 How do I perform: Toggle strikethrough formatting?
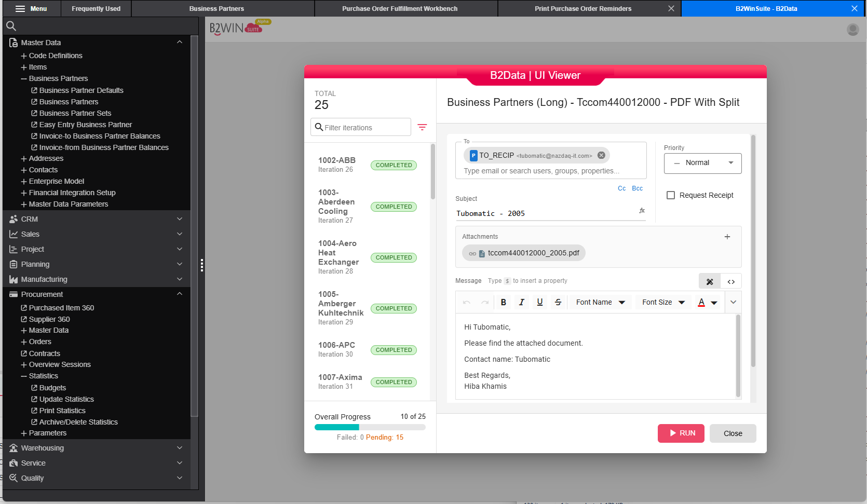coord(558,302)
